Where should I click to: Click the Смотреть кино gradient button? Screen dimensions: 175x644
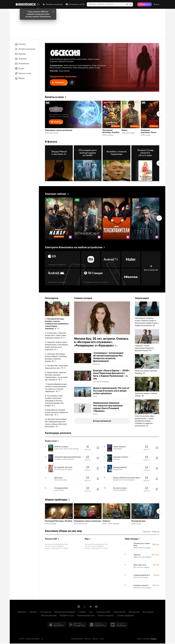[x=144, y=4]
